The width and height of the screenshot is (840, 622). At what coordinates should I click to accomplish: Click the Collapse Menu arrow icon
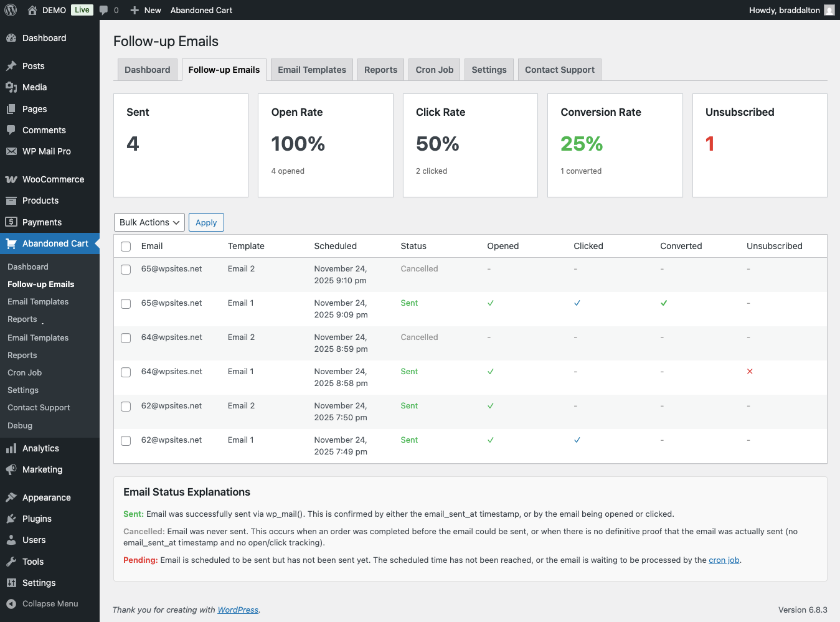[x=11, y=603]
